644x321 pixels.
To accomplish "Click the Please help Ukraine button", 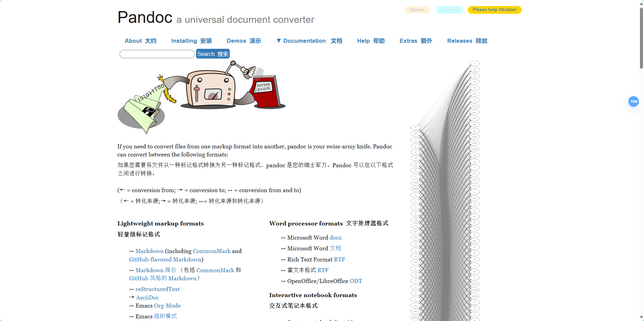I will click(x=494, y=10).
